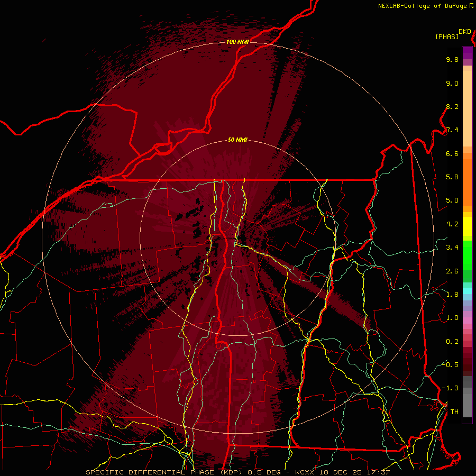
Task: Click the 10 DEC 25 date text
Action: click(341, 472)
